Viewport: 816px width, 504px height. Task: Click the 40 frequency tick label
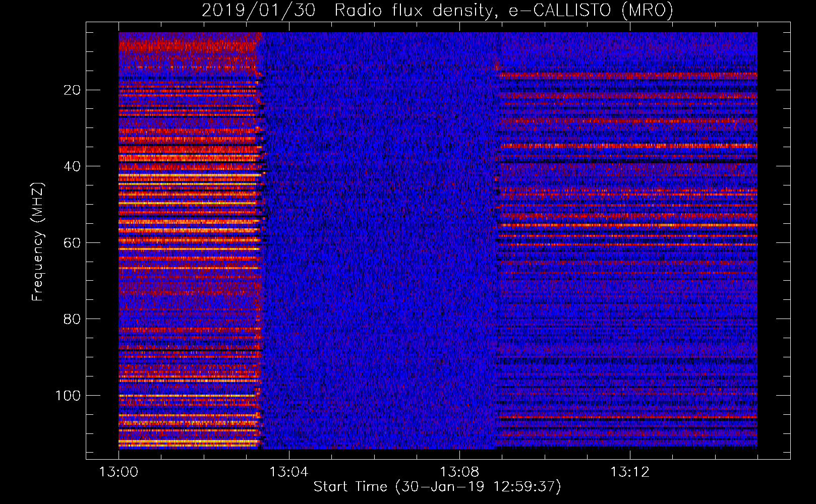point(73,166)
